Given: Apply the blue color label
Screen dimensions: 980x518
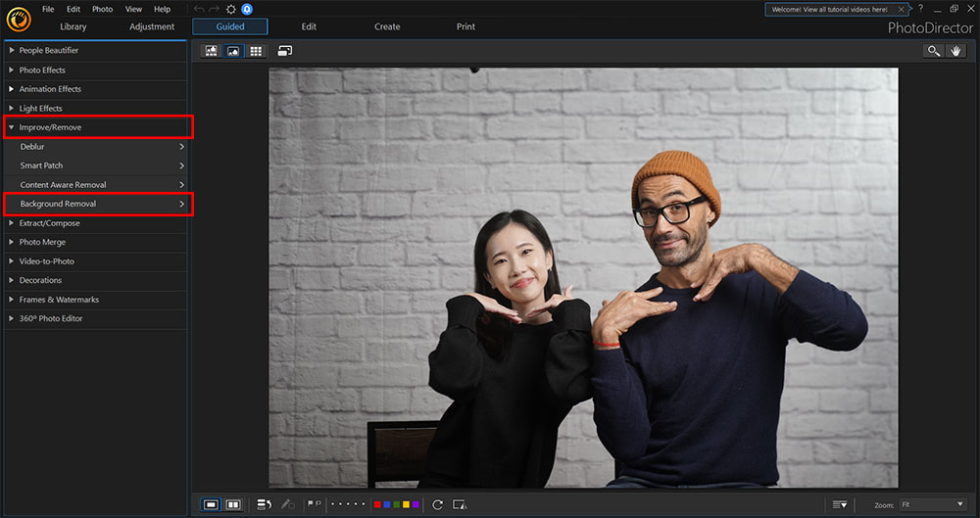Looking at the screenshot, I should pyautogui.click(x=387, y=504).
